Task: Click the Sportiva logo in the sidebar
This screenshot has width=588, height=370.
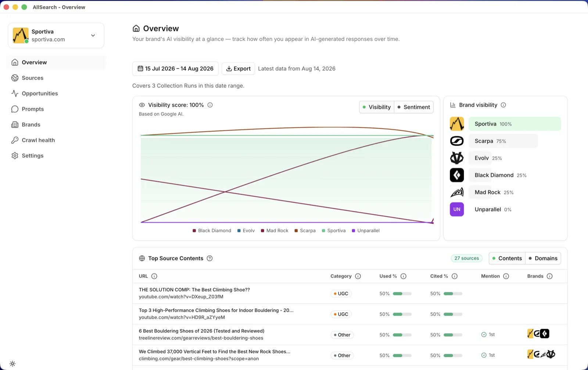Action: pos(21,35)
